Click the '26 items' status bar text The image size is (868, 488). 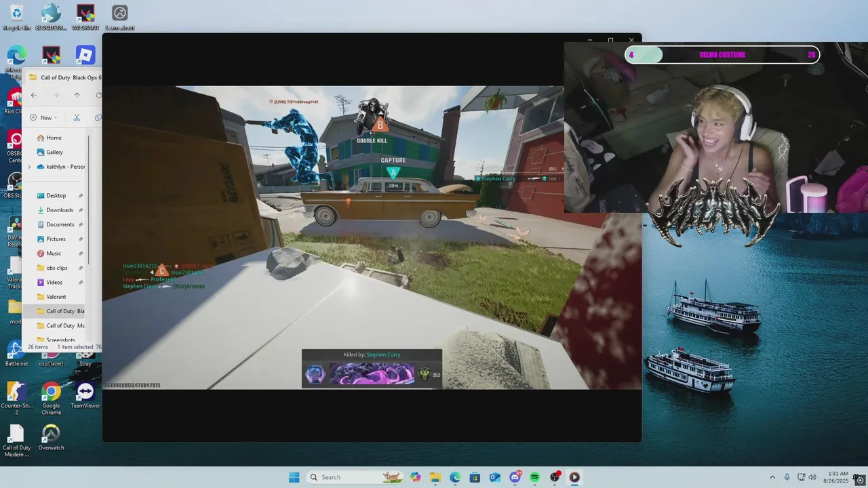pos(38,347)
